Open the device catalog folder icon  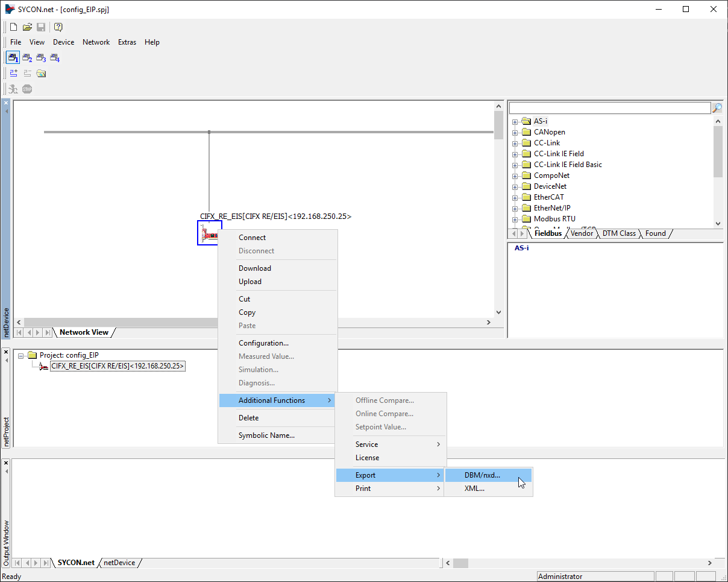click(x=41, y=74)
